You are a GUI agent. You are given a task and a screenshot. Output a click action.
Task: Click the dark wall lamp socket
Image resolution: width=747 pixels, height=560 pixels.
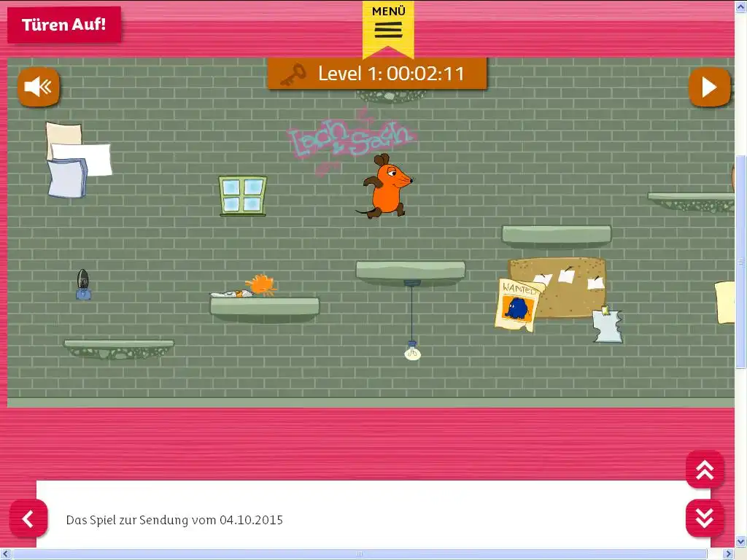tap(83, 284)
